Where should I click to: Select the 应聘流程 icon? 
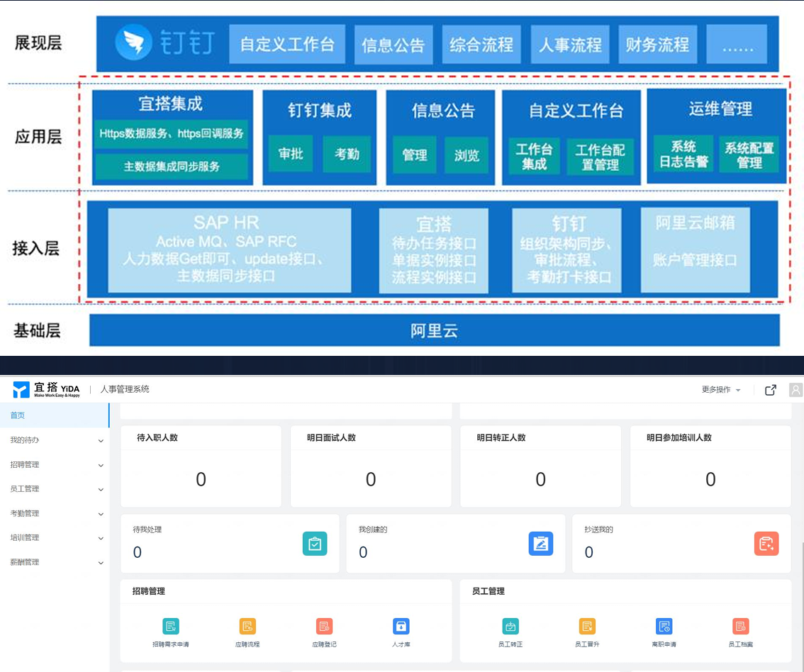[247, 626]
